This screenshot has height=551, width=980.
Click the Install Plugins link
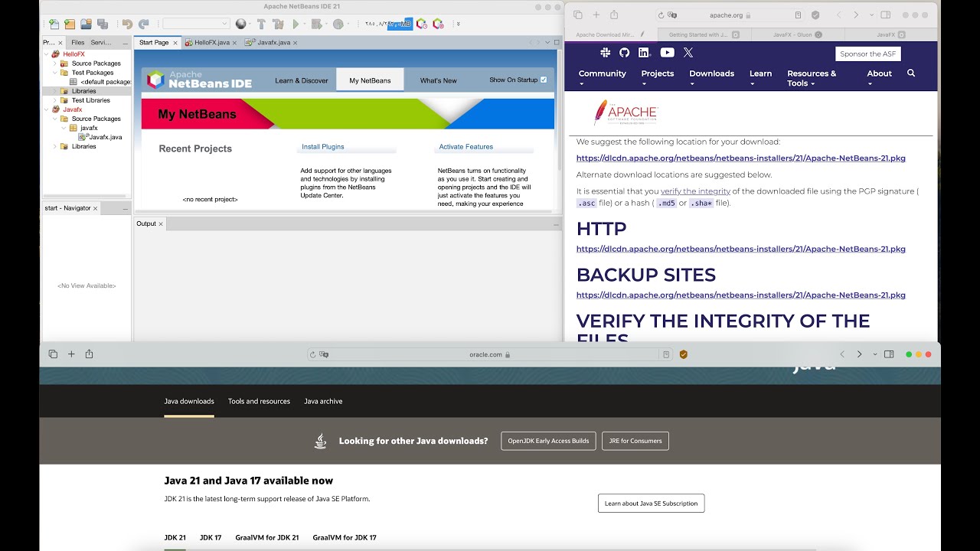pos(323,147)
